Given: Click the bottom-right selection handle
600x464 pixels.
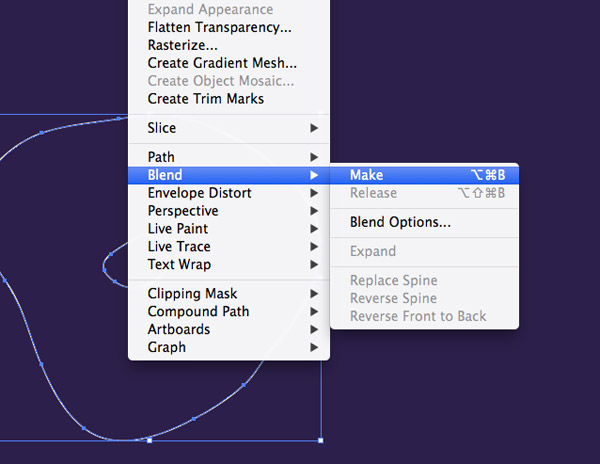Looking at the screenshot, I should point(320,440).
